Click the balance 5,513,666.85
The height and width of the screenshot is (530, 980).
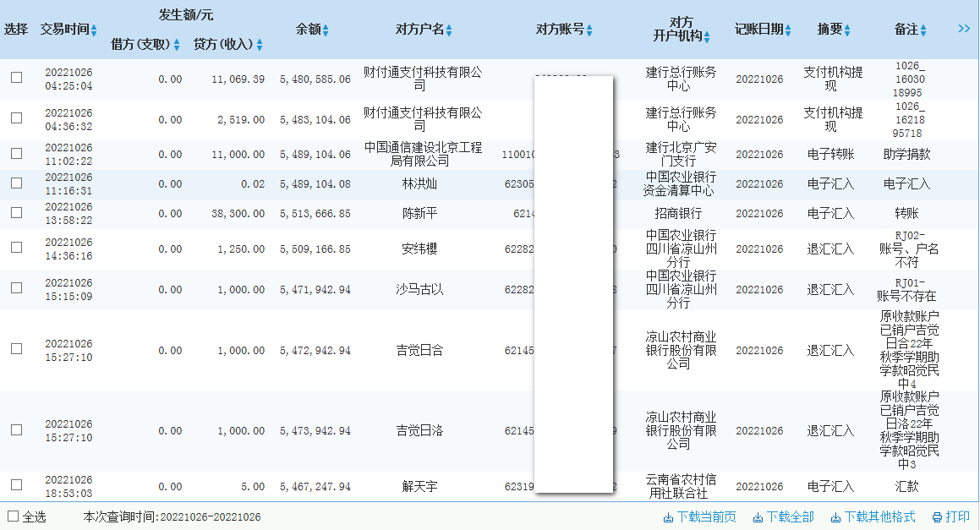(x=315, y=214)
